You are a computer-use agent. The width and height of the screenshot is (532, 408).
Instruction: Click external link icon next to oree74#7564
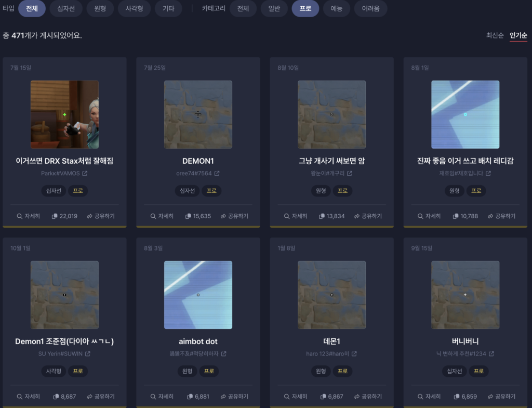(217, 173)
